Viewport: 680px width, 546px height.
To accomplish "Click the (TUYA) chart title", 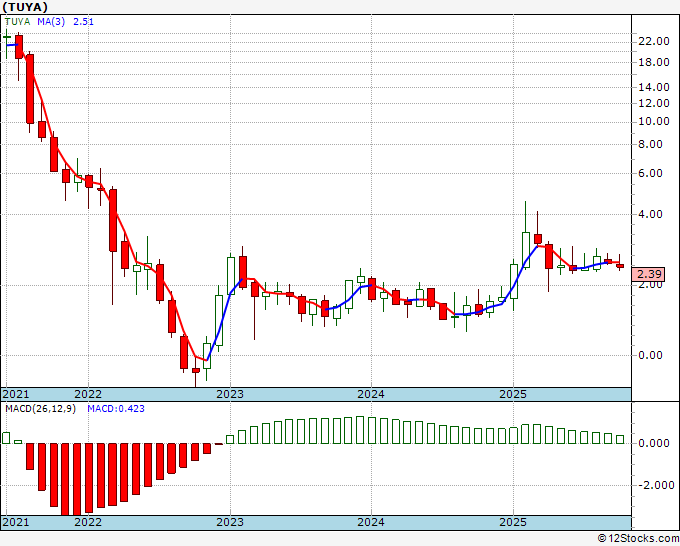I will [x=25, y=7].
